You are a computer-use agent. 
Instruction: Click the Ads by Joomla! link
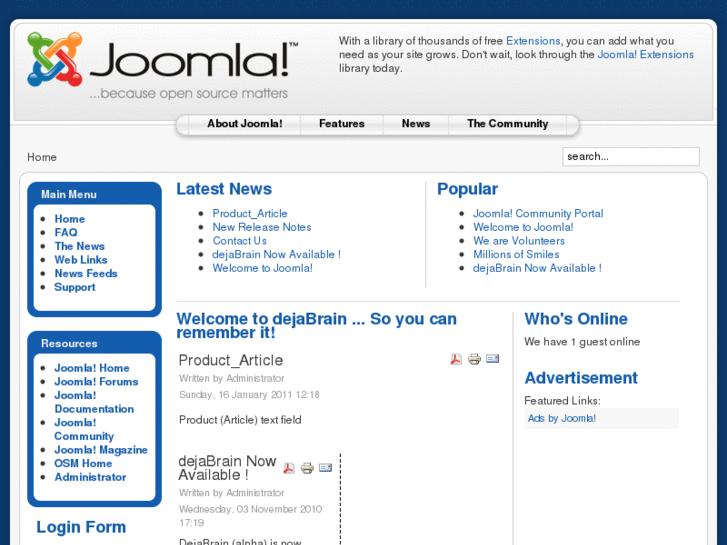[x=561, y=418]
